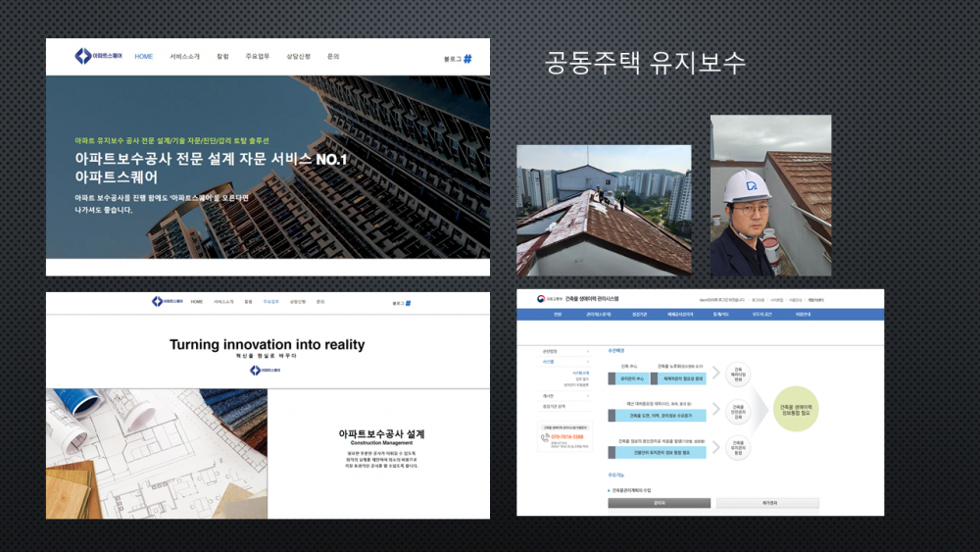This screenshot has height=552, width=980.
Task: Click the hash icon beside 블로그 in lower site header
Action: [408, 303]
